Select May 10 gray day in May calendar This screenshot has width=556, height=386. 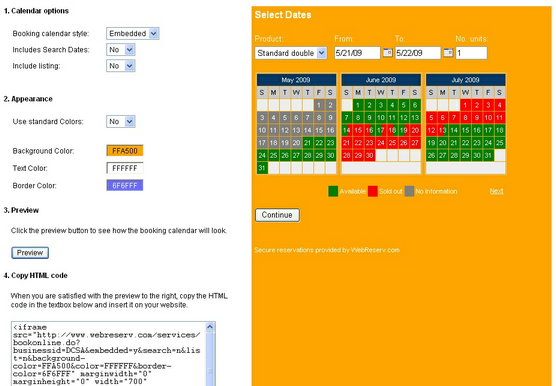(262, 130)
